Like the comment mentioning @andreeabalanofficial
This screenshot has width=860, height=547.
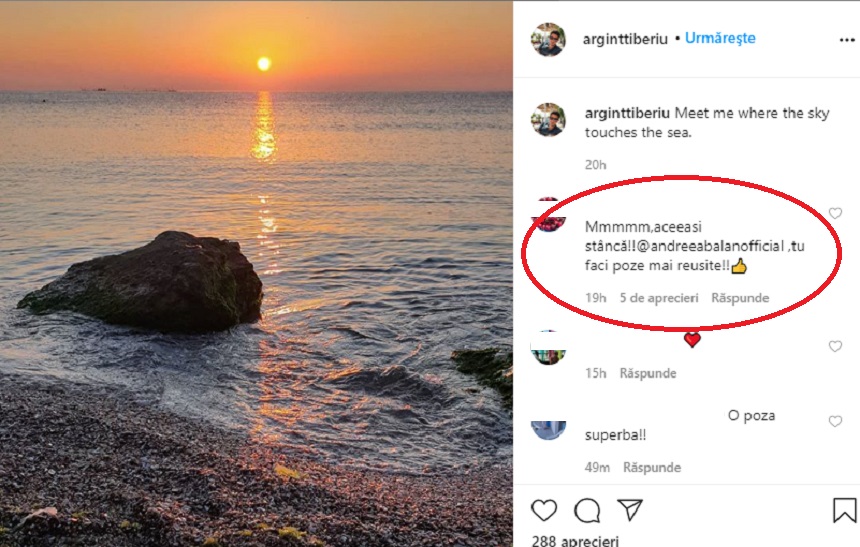click(835, 213)
